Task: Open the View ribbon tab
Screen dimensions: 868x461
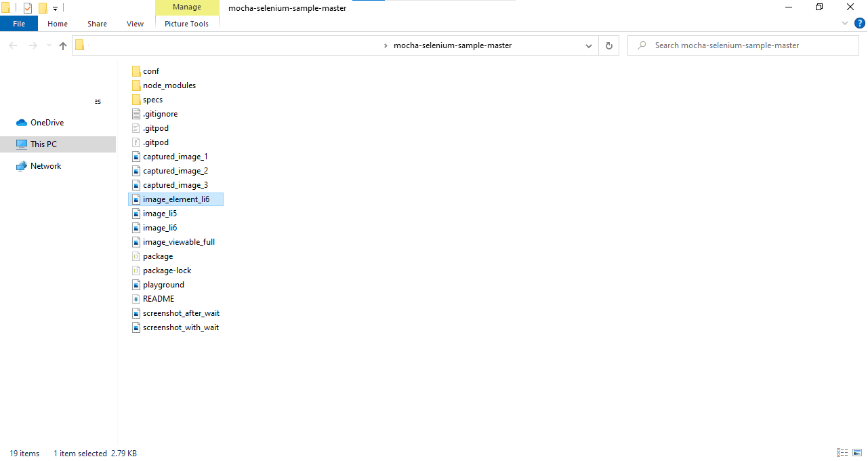Action: coord(135,24)
